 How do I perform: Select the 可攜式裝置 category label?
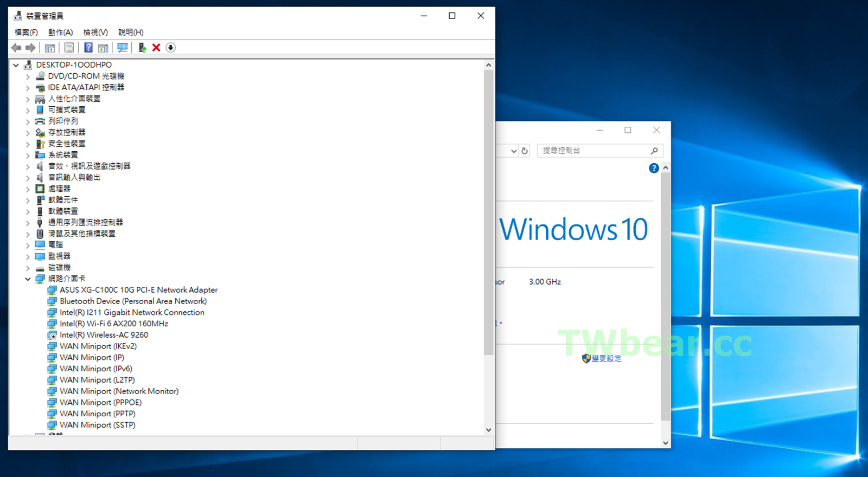[67, 110]
